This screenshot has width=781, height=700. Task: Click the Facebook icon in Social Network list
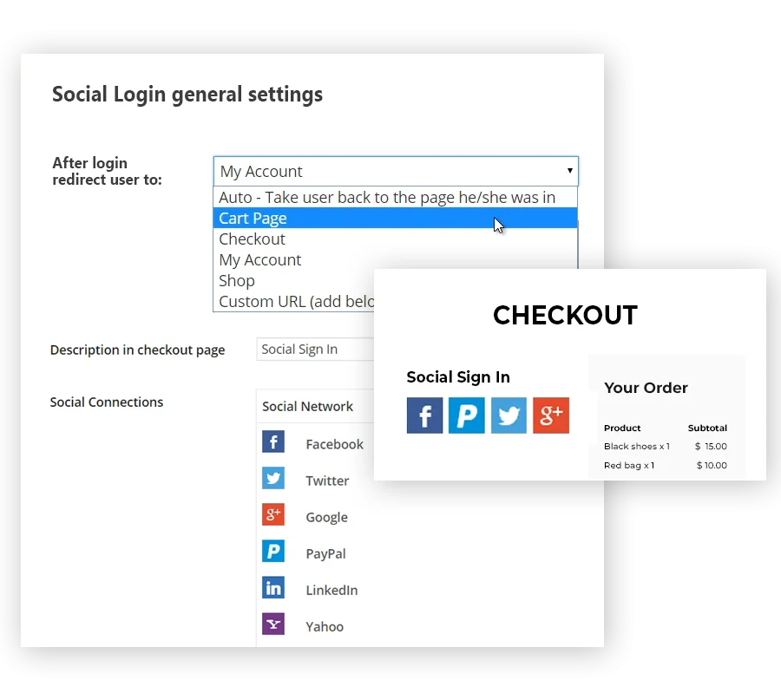tap(273, 442)
